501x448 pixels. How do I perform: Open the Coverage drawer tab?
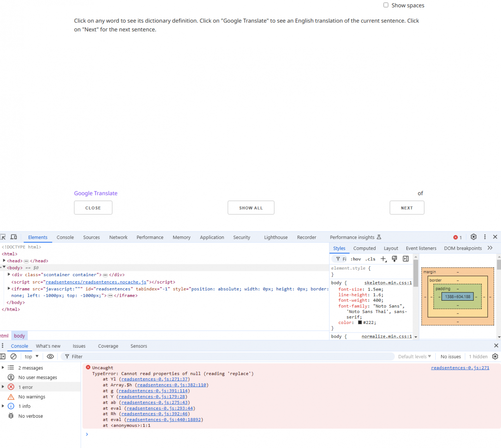[108, 346]
